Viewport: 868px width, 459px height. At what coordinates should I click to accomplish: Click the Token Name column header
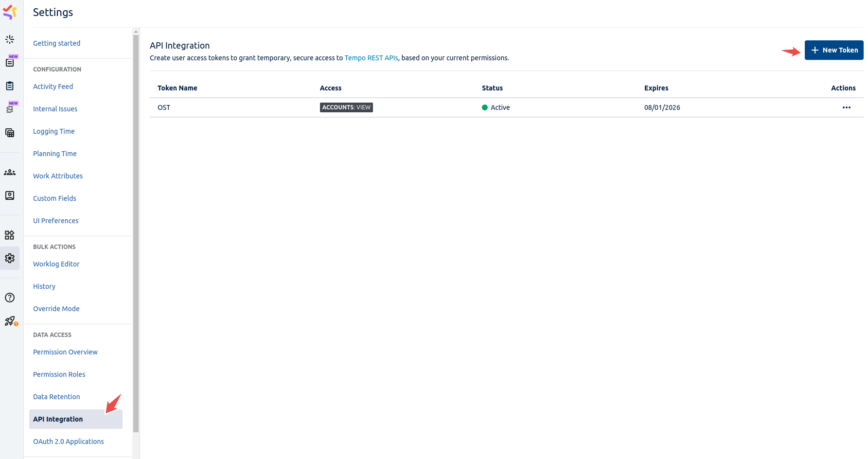[177, 88]
